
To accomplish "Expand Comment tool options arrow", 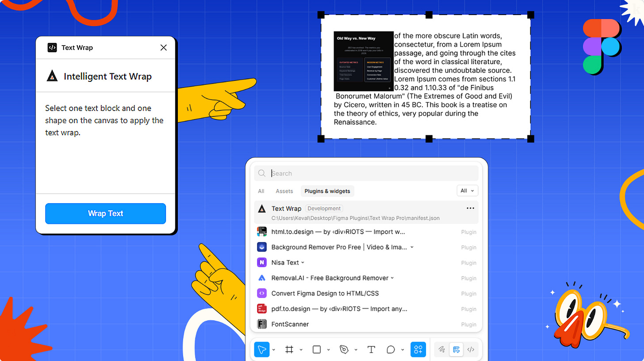I will tap(402, 349).
